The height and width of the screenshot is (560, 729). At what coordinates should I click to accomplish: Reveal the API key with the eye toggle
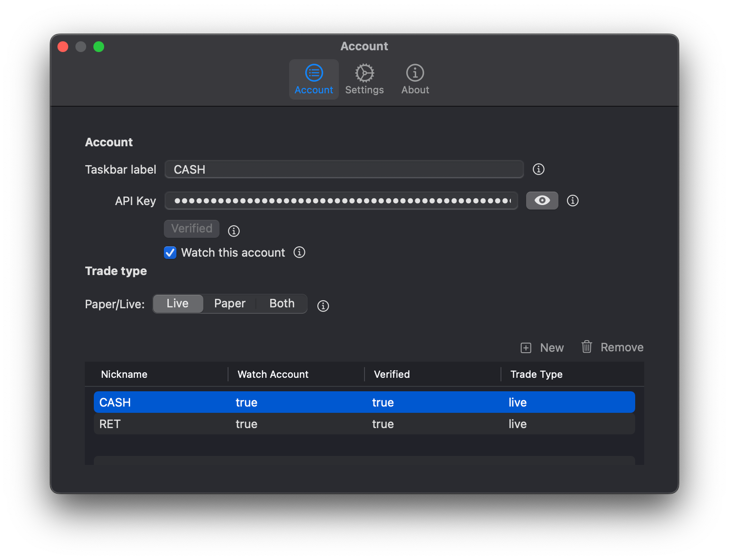pyautogui.click(x=542, y=201)
